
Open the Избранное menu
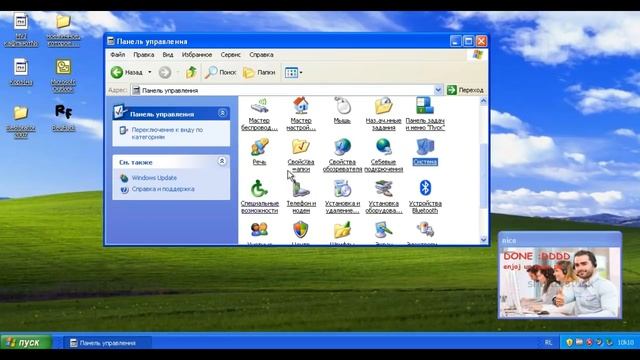coord(197,54)
